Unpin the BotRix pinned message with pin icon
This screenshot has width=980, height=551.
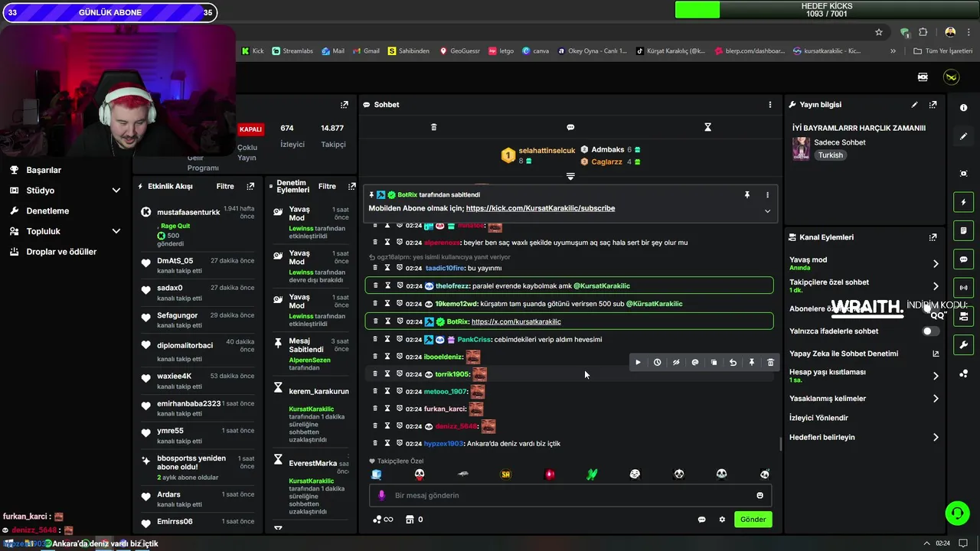point(747,195)
